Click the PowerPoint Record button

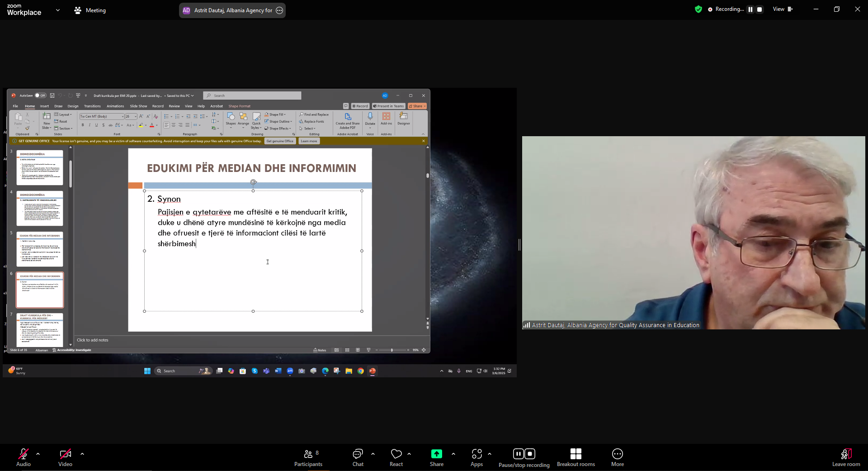point(360,106)
